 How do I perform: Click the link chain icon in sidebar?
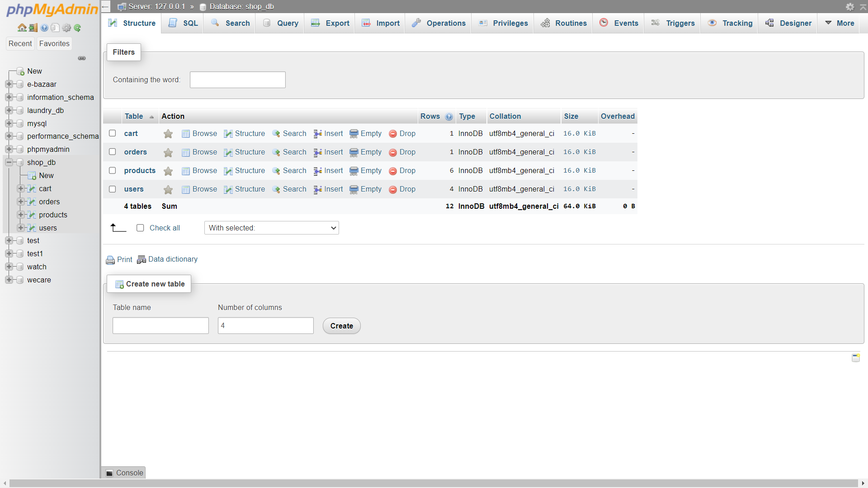pyautogui.click(x=82, y=58)
